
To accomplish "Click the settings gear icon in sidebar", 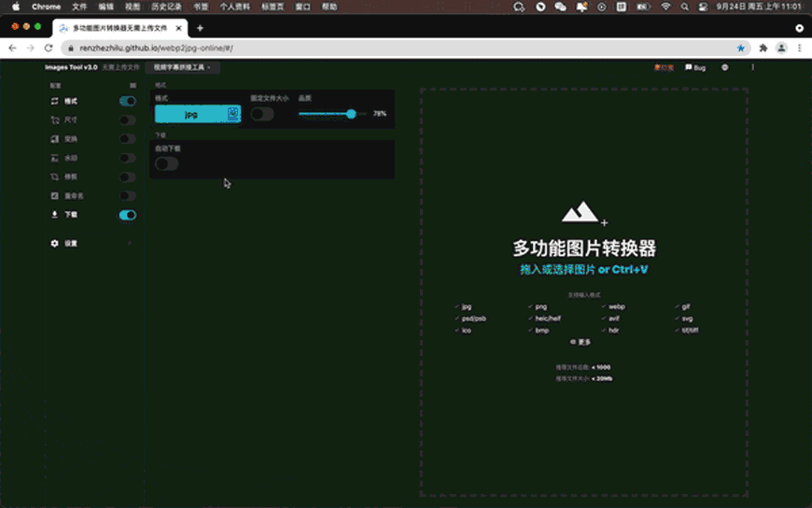I will tap(54, 243).
